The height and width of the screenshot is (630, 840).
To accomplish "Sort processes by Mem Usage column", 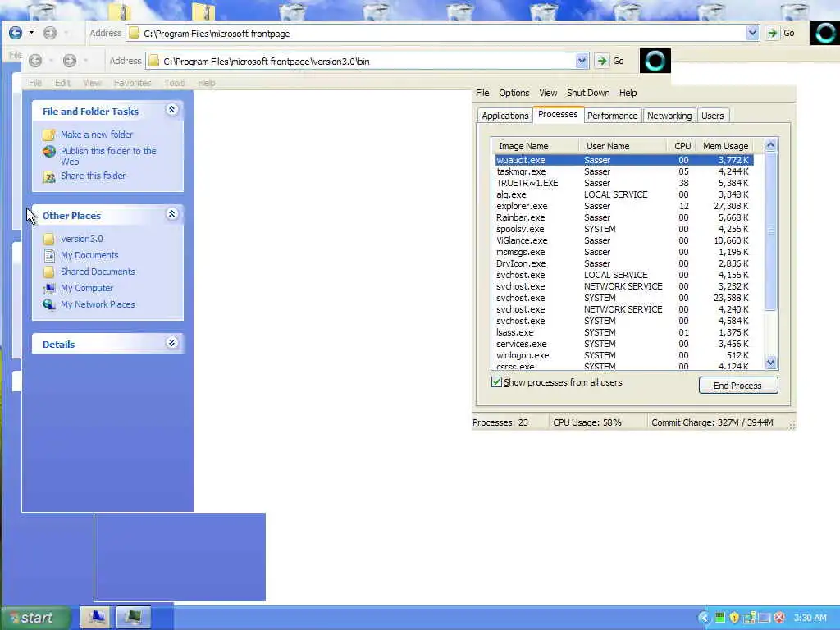I will [x=725, y=146].
